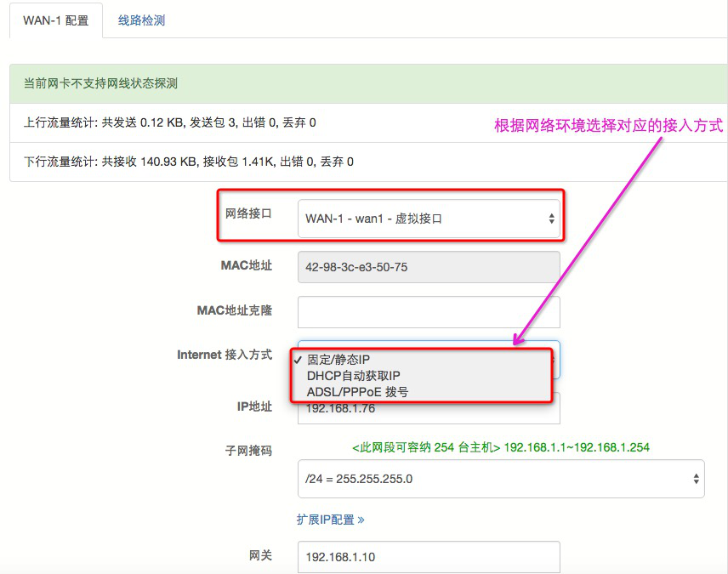This screenshot has width=728, height=574.
Task: Pick the ADSL/PPPoE 拨号 option
Action: 357,392
